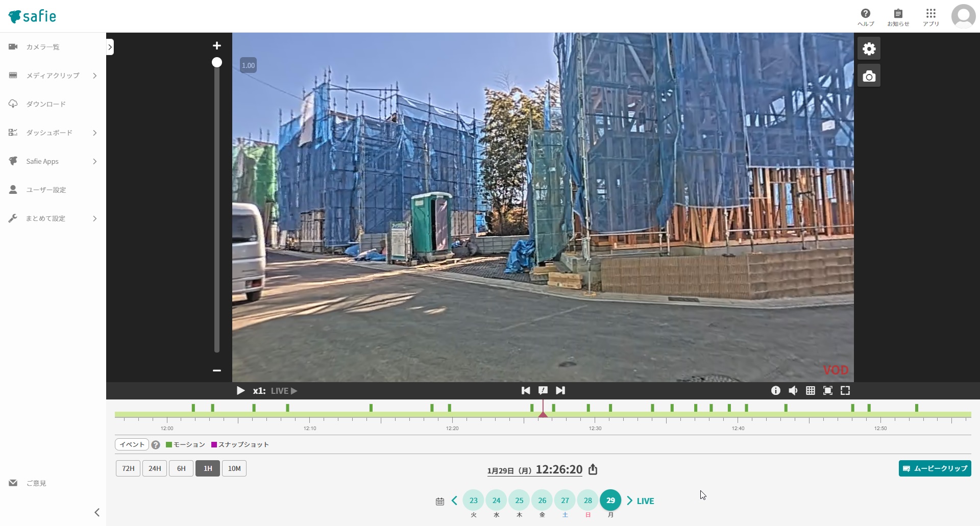Open camera settings via the gear icon
This screenshot has width=980, height=526.
point(869,48)
